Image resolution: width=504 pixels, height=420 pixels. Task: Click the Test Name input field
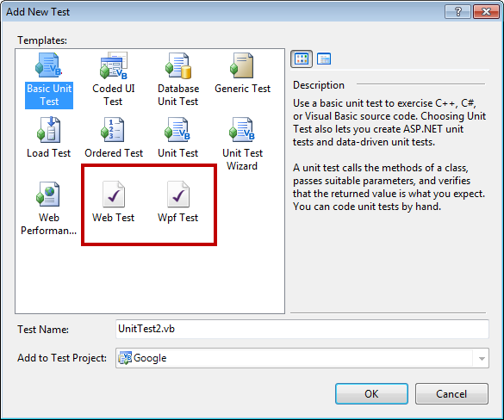(302, 329)
